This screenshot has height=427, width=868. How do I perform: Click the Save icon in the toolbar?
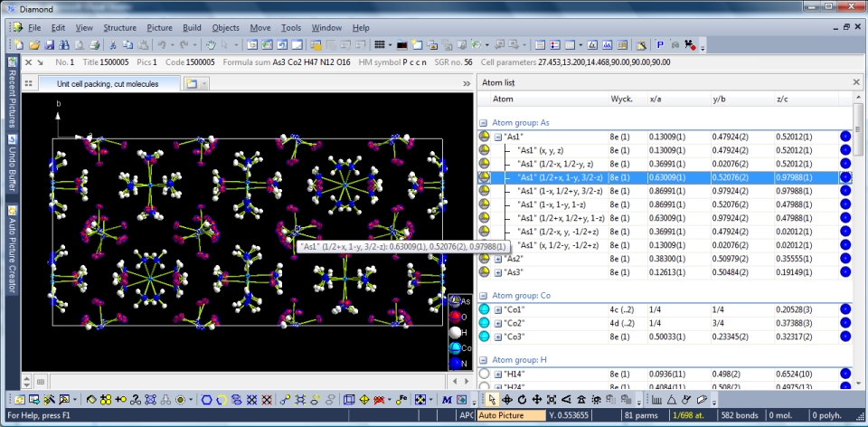[49, 44]
